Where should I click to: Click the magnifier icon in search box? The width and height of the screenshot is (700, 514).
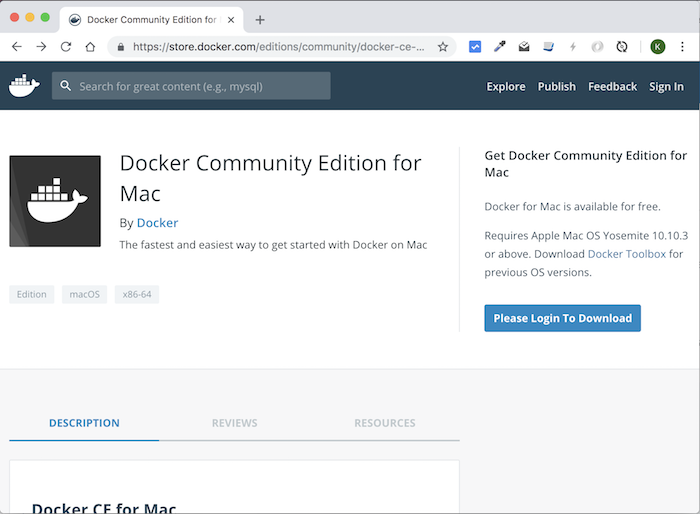66,85
